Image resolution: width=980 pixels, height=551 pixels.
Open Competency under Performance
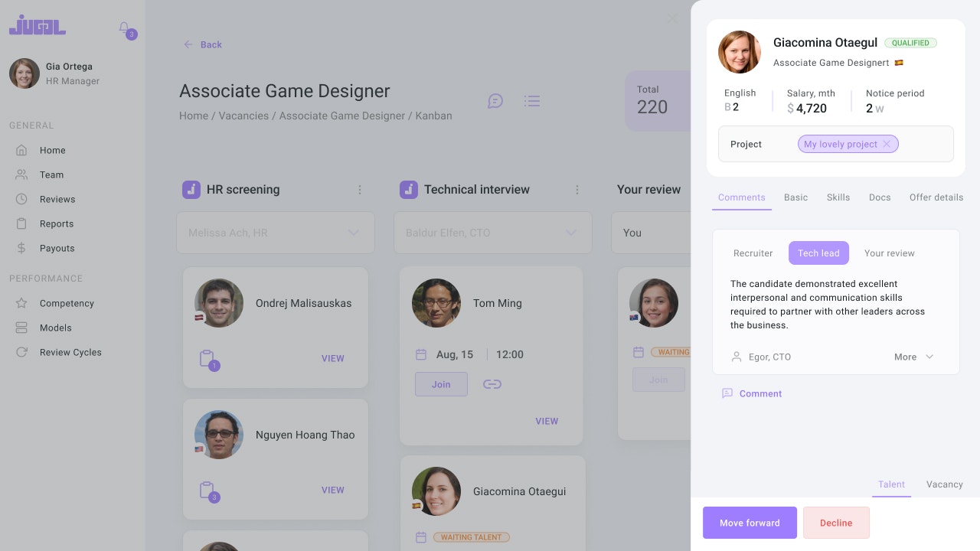click(x=67, y=303)
